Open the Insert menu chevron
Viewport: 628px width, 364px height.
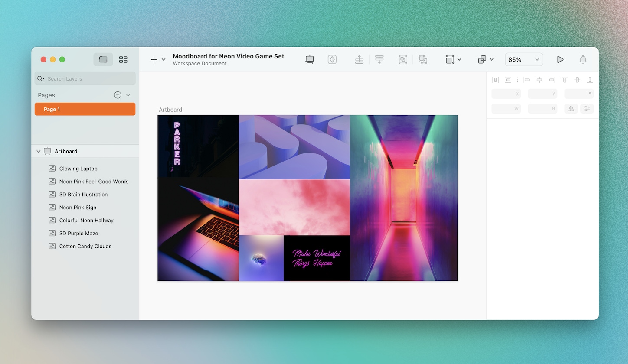[164, 59]
